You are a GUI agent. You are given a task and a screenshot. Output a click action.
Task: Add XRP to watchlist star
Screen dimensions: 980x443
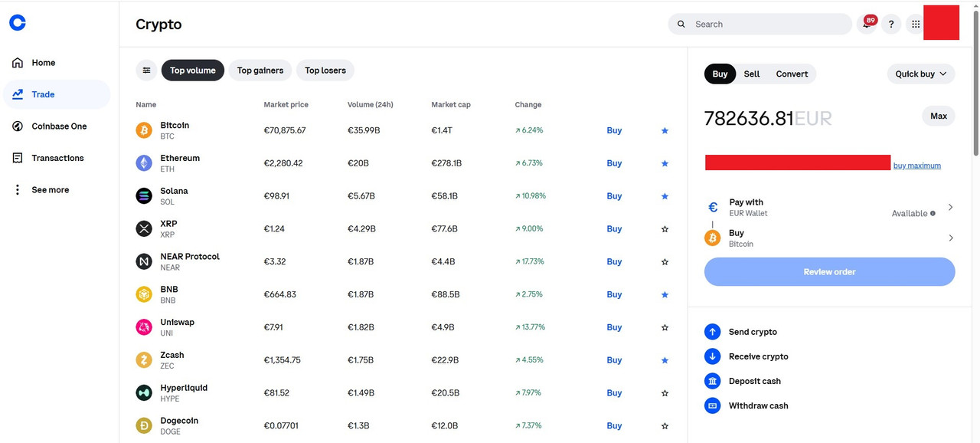pyautogui.click(x=665, y=229)
